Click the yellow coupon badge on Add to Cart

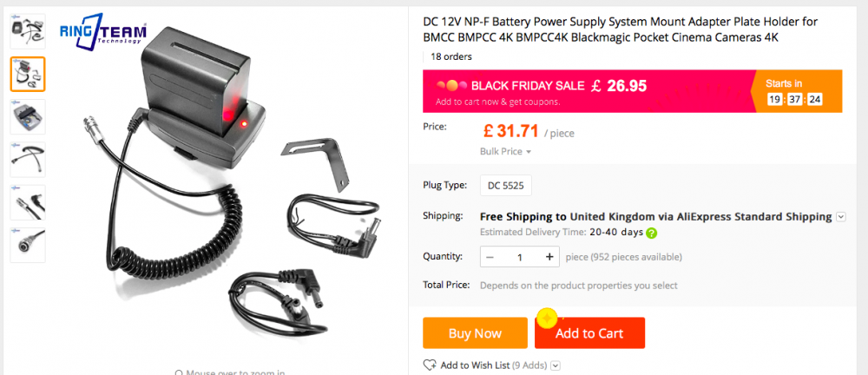tap(546, 318)
